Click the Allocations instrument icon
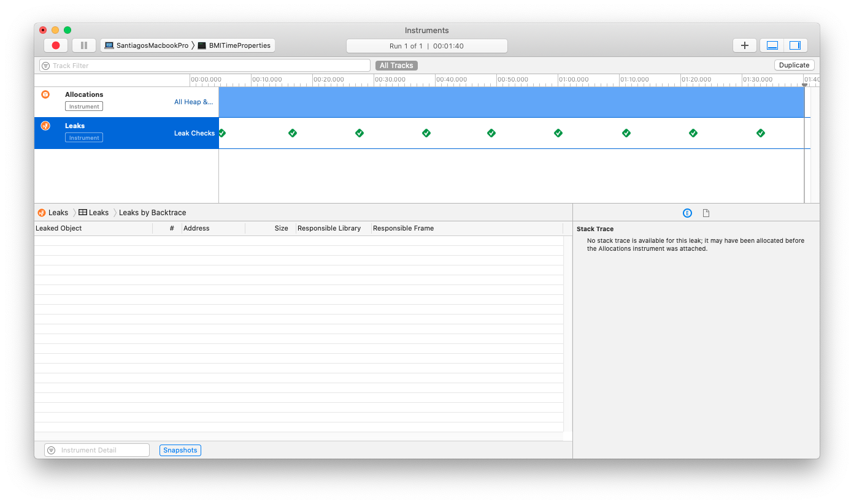The image size is (854, 504). point(45,94)
